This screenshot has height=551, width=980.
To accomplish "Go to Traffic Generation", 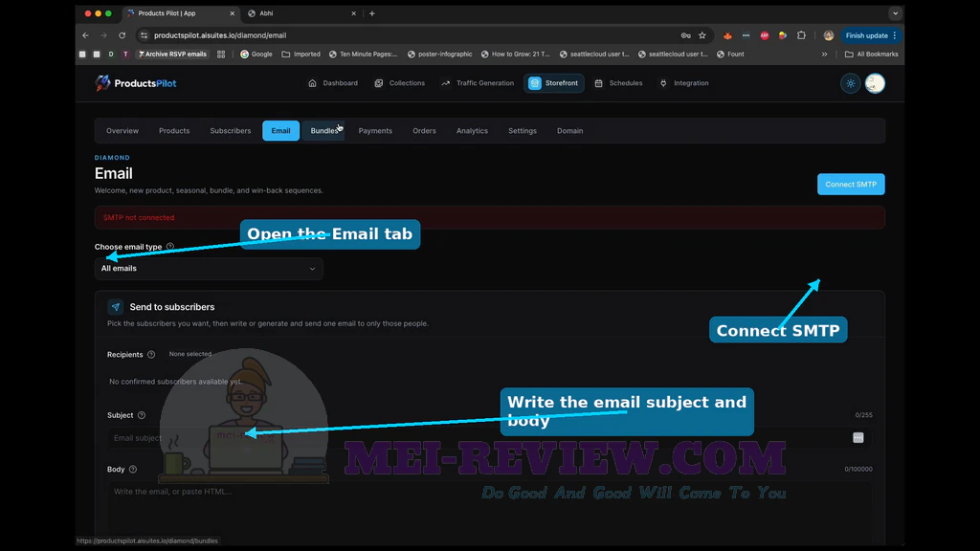I will (x=478, y=83).
